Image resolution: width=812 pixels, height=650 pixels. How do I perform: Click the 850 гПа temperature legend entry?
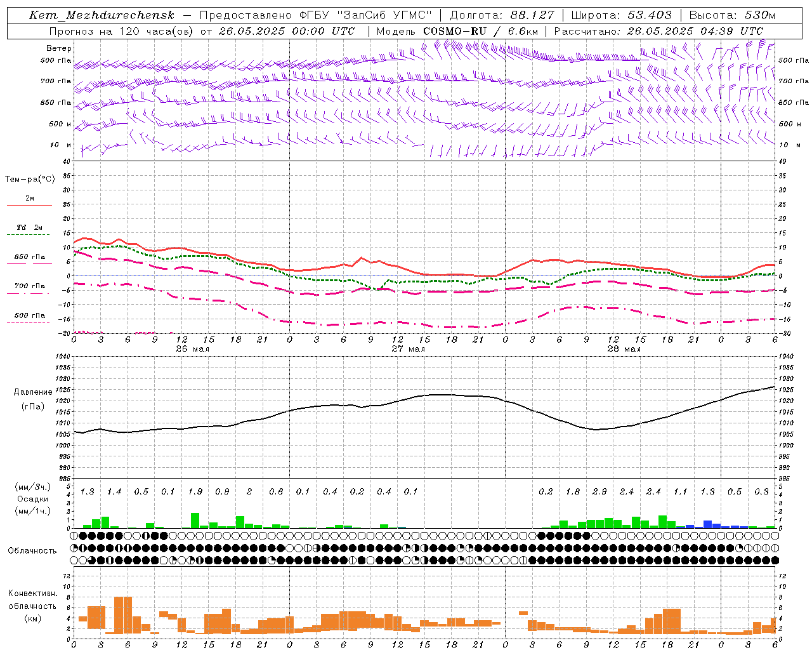click(30, 257)
